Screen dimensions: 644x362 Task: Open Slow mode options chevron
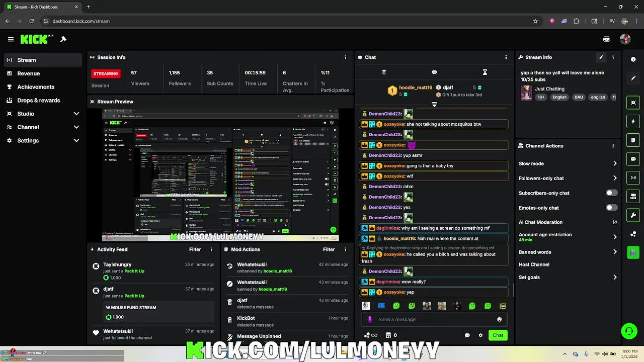click(x=615, y=163)
